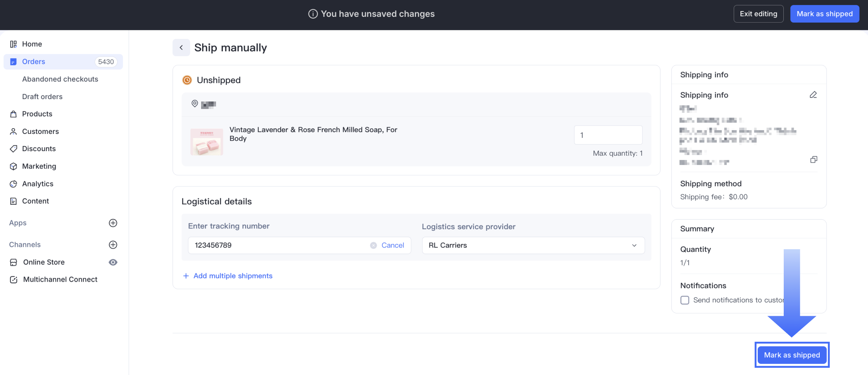Image resolution: width=868 pixels, height=375 pixels.
Task: Click Cancel in the tracking number field
Action: [393, 245]
